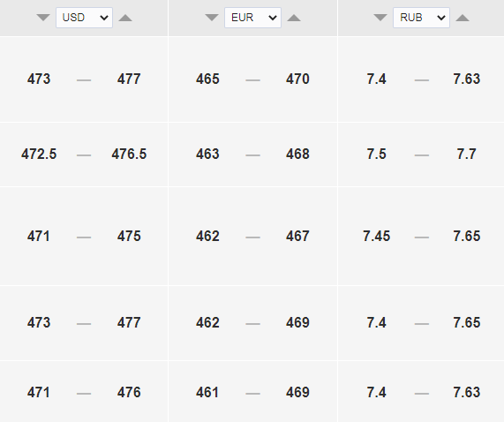Open the USD currency dropdown

(x=84, y=18)
